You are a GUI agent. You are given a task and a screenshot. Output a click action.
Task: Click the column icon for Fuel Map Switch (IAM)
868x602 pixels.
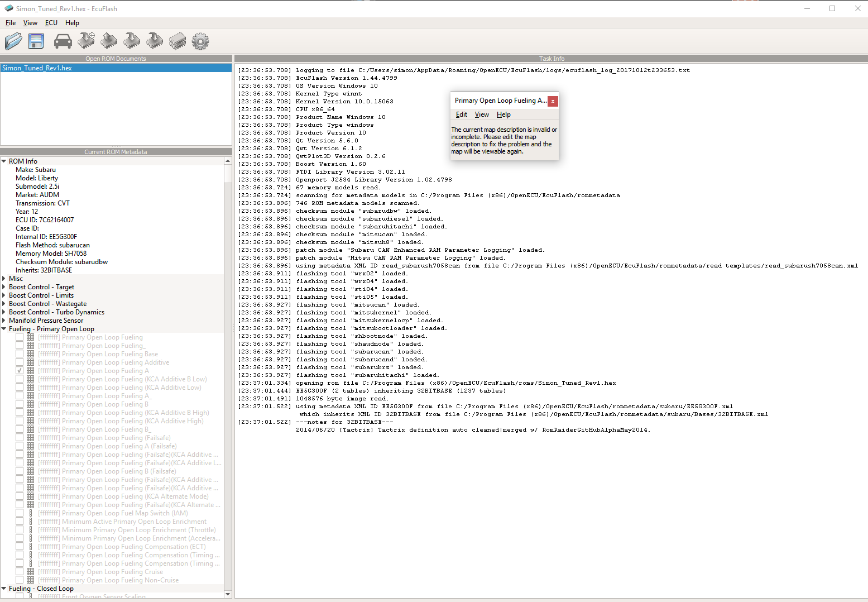click(x=31, y=513)
